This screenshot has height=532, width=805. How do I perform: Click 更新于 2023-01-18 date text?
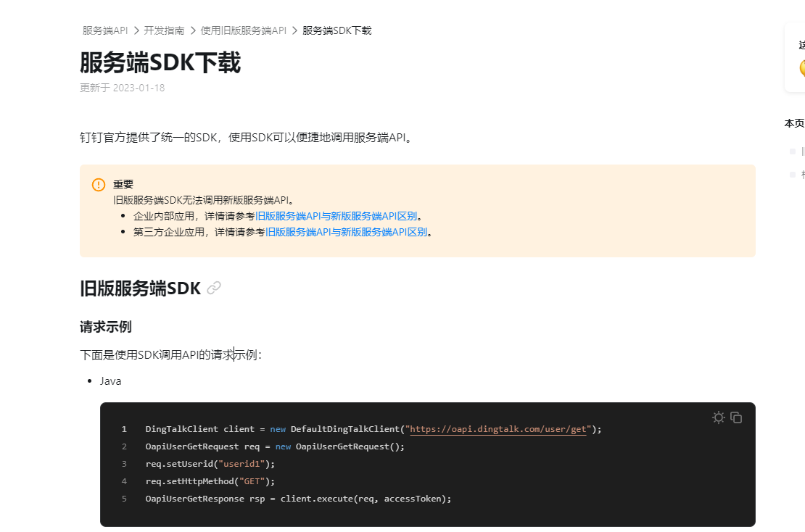tap(122, 88)
